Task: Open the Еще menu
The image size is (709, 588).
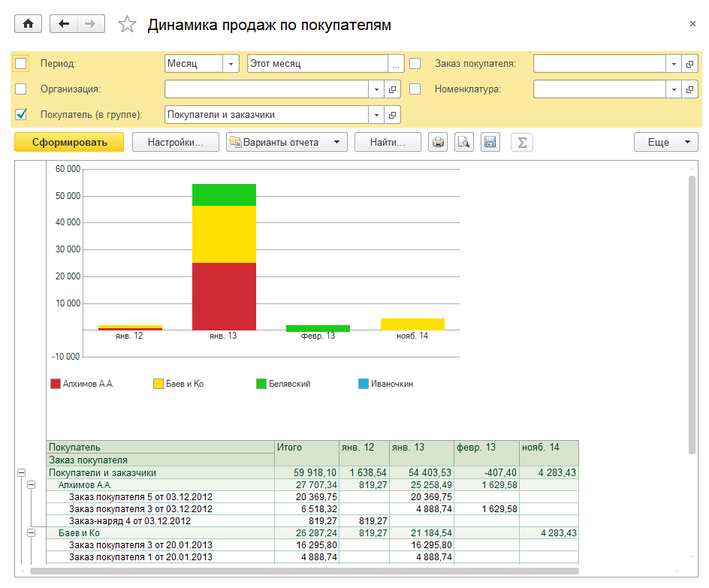Action: pos(665,142)
